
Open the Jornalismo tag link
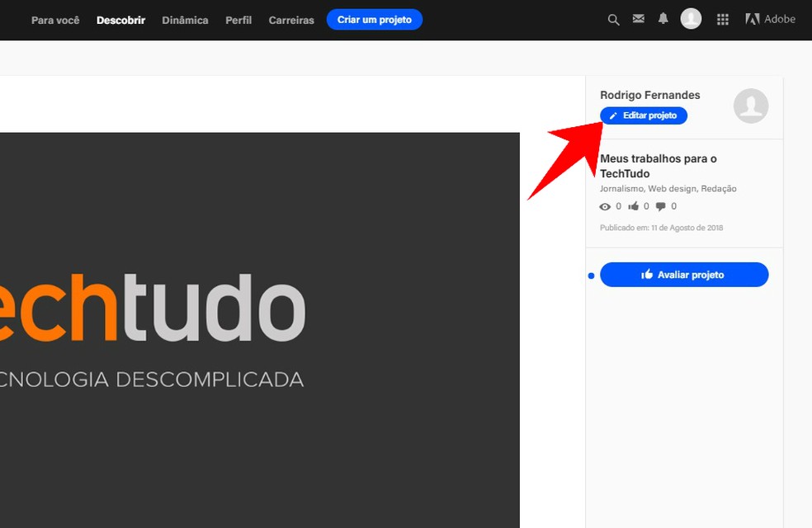pyautogui.click(x=621, y=188)
